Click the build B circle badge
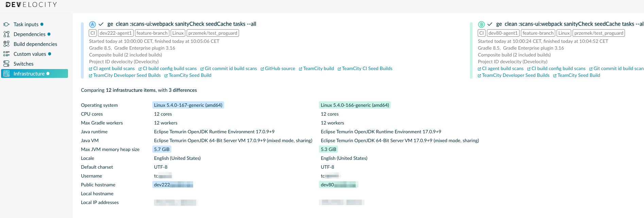The height and width of the screenshot is (218, 644). 481,24
